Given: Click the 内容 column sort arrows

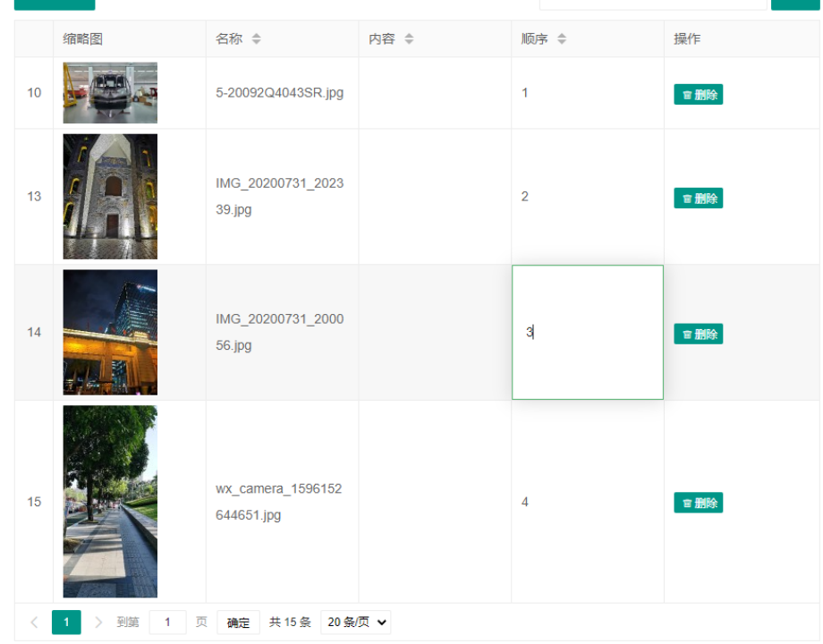Looking at the screenshot, I should (409, 39).
